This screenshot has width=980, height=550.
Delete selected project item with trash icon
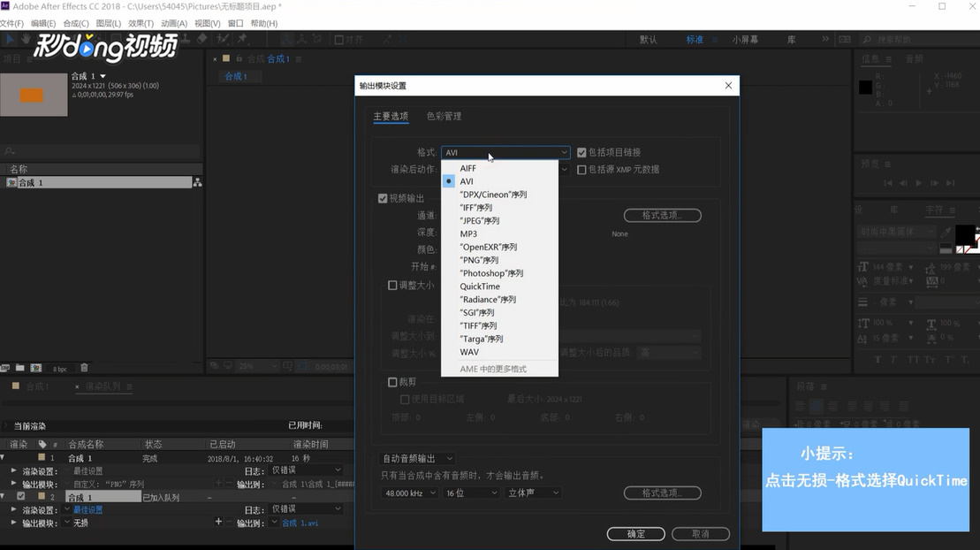(x=84, y=368)
